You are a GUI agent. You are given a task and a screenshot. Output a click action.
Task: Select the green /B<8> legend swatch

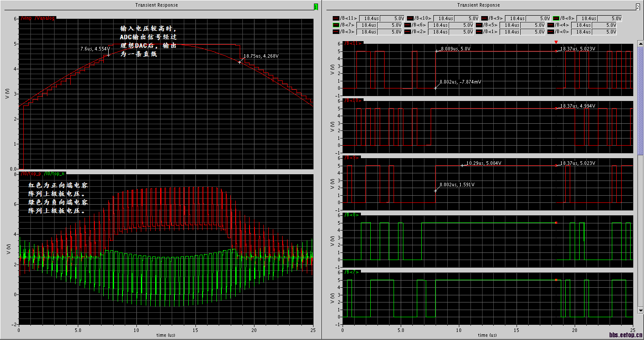556,18
